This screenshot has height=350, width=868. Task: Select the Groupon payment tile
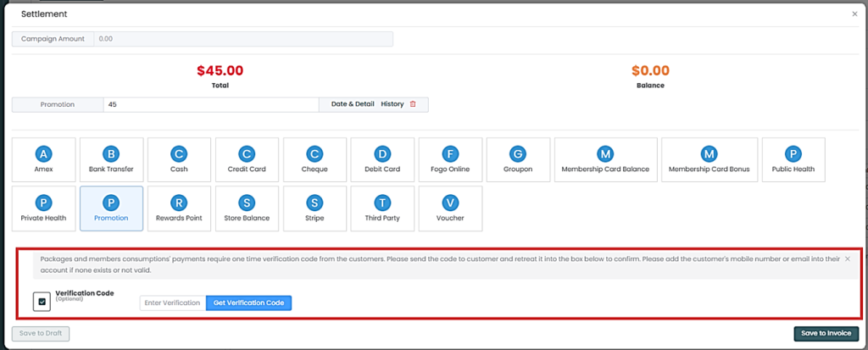point(517,160)
